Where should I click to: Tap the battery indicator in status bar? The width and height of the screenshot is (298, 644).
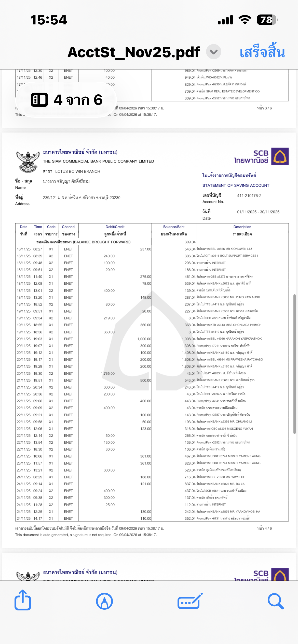click(267, 20)
